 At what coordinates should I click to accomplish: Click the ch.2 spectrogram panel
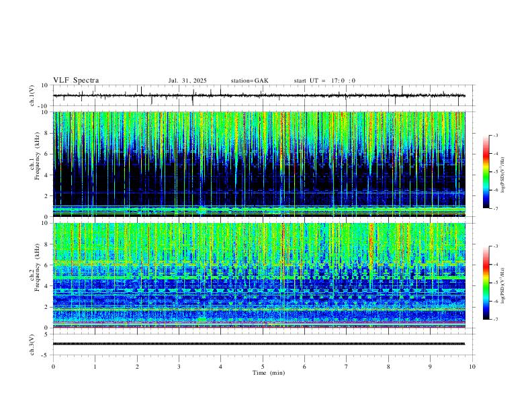[259, 275]
